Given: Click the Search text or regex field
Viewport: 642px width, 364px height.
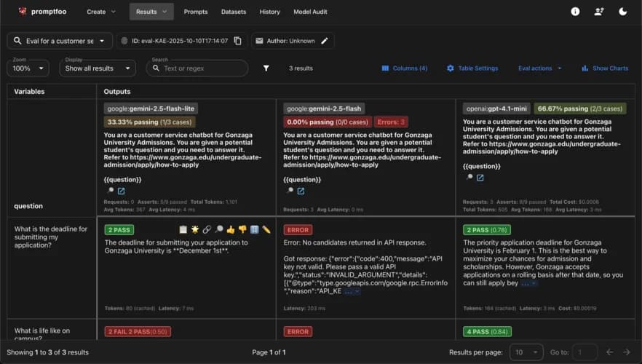Looking at the screenshot, I should coord(200,68).
